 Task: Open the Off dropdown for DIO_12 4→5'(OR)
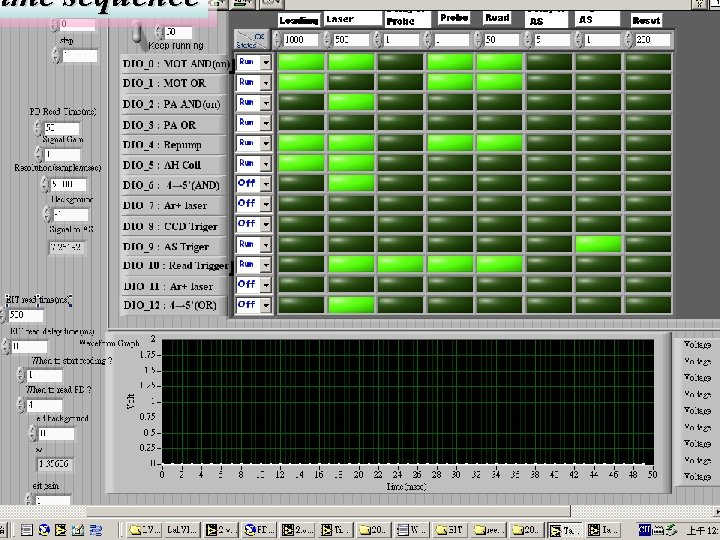253,305
